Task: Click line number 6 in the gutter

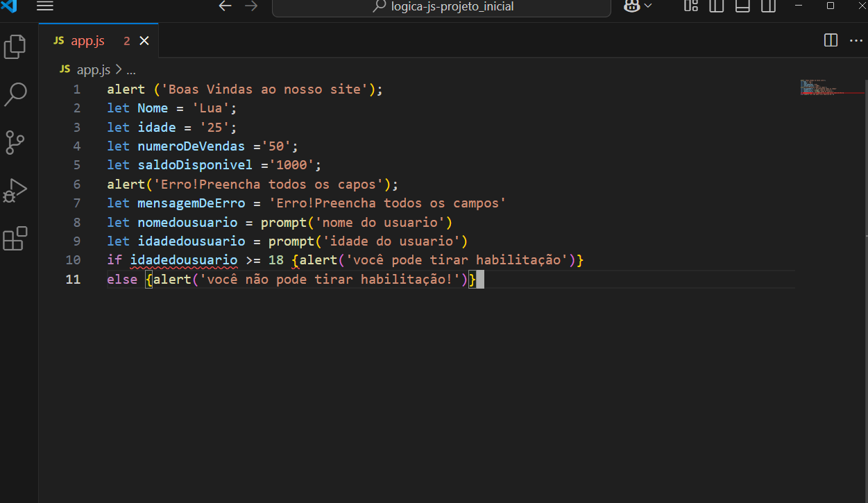Action: 76,185
